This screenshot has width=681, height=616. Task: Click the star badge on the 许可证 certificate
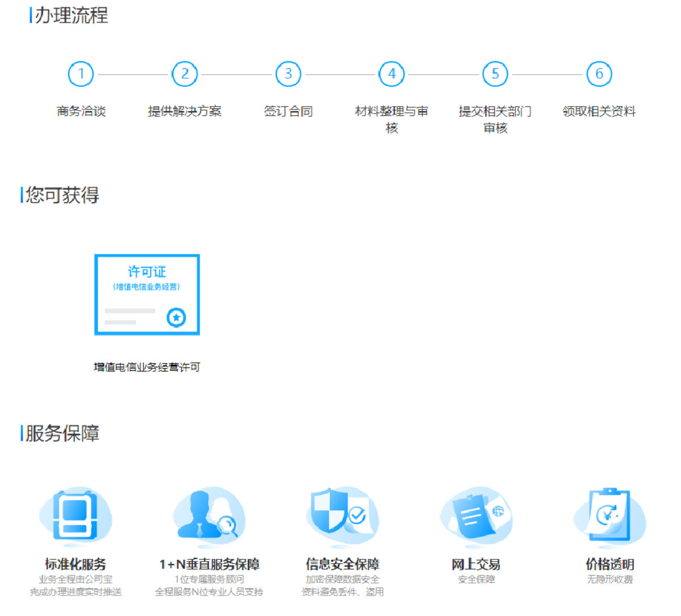176,318
